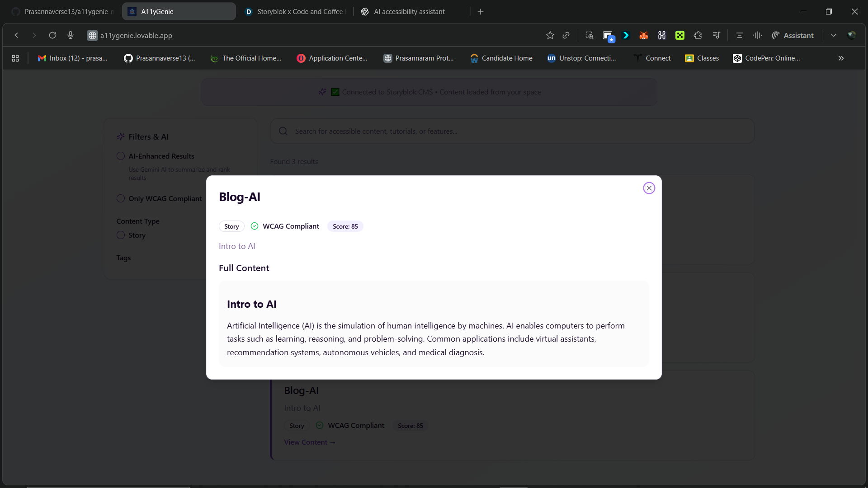Open the extensions puzzle-piece menu
Screen dimensions: 868x488
tap(698, 35)
